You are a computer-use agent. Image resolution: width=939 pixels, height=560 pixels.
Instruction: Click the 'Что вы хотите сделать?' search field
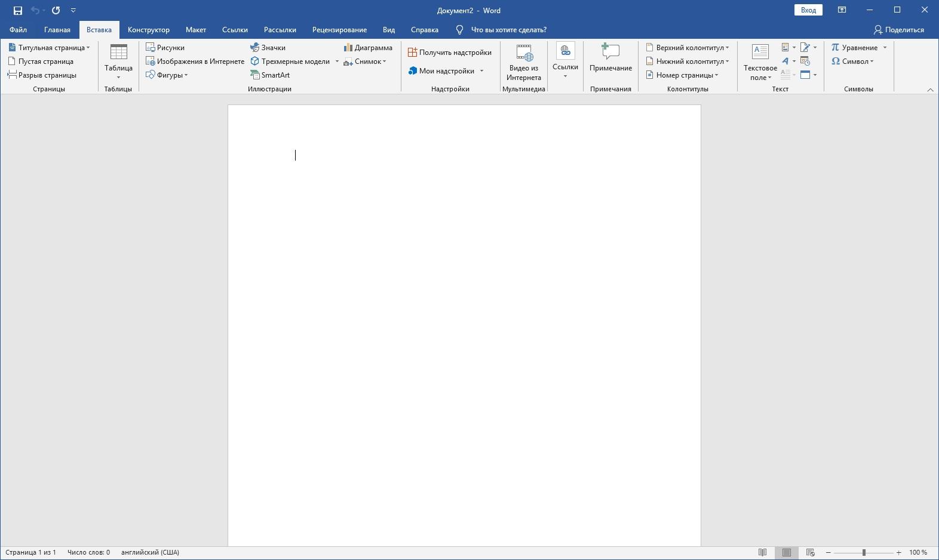(x=508, y=30)
